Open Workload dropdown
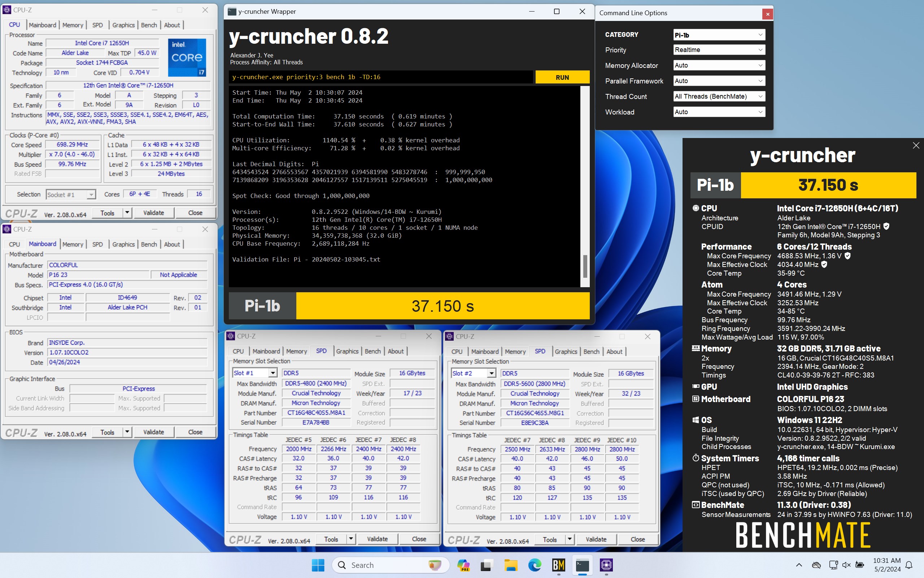Image resolution: width=924 pixels, height=578 pixels. pos(719,112)
